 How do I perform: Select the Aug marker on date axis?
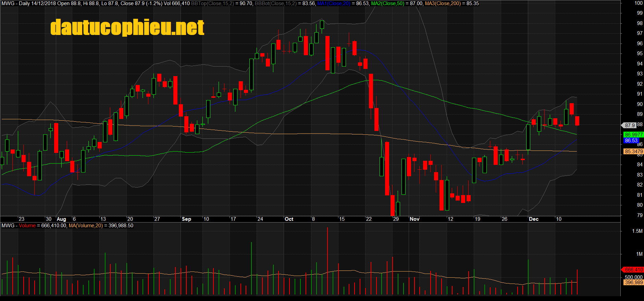(x=61, y=219)
